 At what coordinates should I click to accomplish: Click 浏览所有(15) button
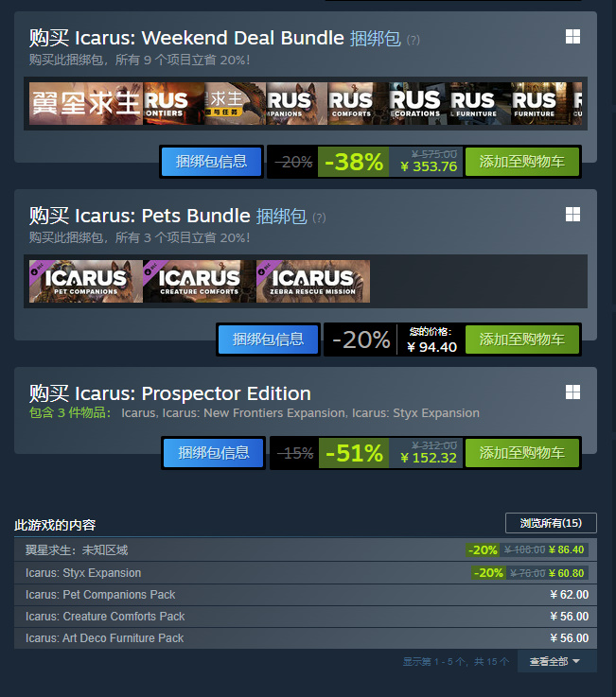click(551, 523)
